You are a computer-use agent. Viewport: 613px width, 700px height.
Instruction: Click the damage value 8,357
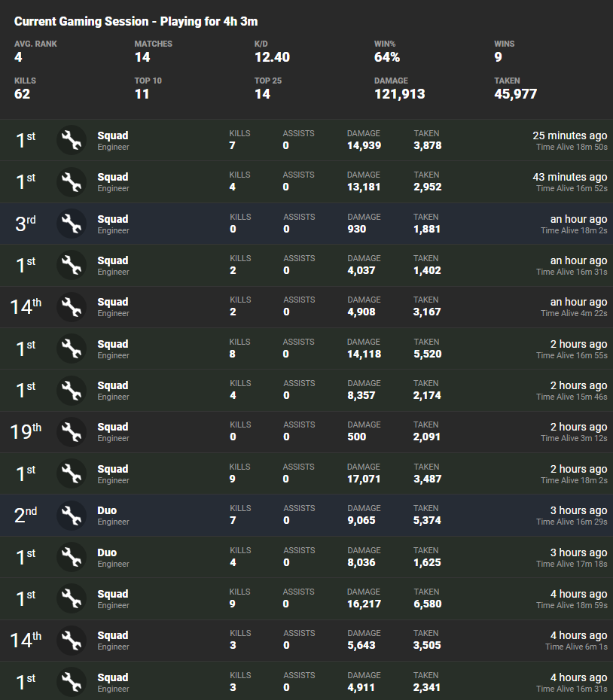click(361, 395)
